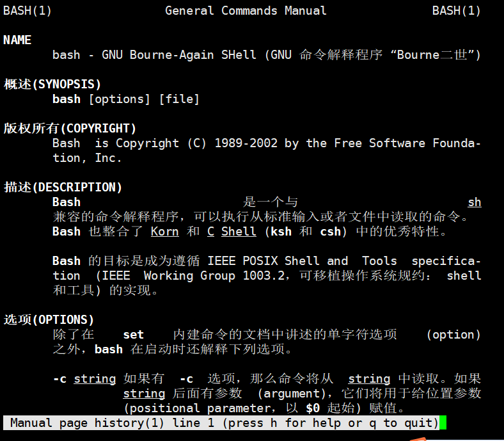Image resolution: width=504 pixels, height=441 pixels.
Task: Click the '1989-2002' copyright years
Action: tap(246, 143)
